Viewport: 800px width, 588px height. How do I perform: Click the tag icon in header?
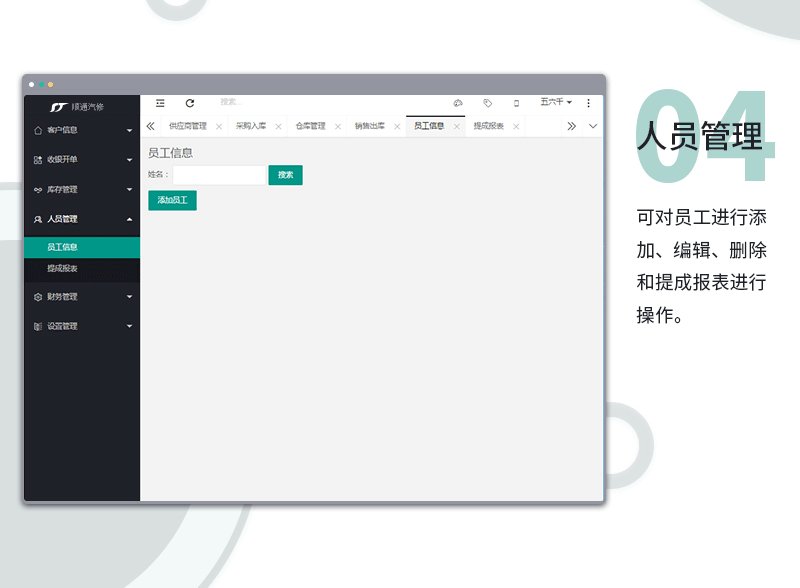487,103
